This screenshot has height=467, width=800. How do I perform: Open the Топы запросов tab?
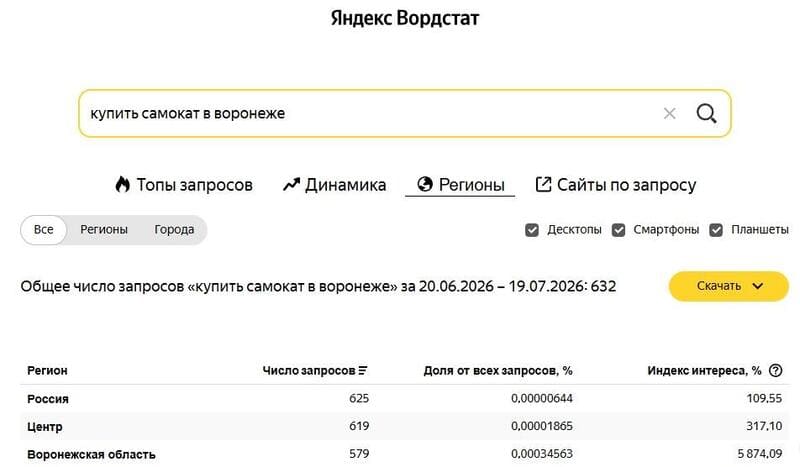(184, 185)
